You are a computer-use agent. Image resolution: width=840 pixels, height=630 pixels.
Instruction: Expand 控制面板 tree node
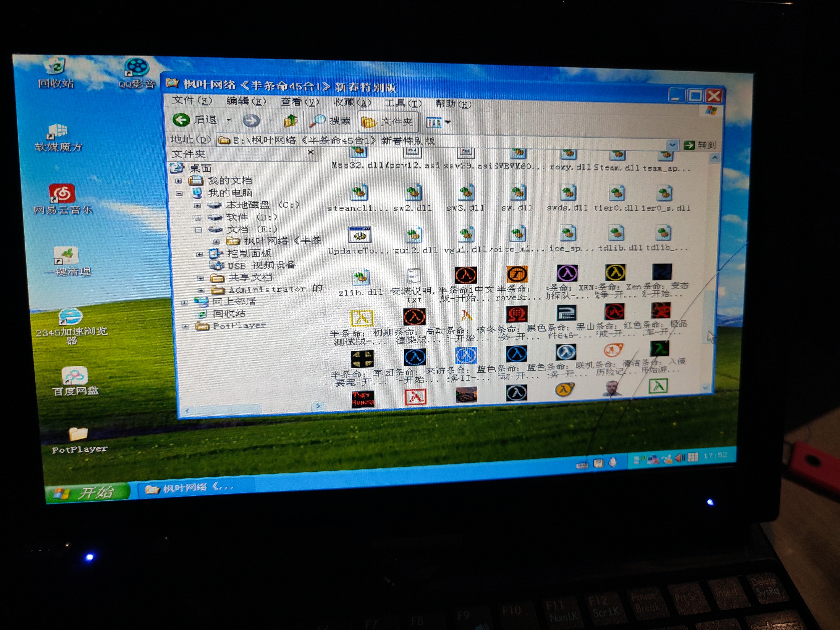(x=199, y=254)
